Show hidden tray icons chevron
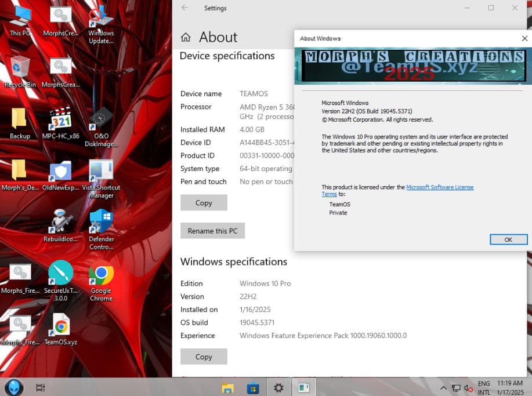 443,388
